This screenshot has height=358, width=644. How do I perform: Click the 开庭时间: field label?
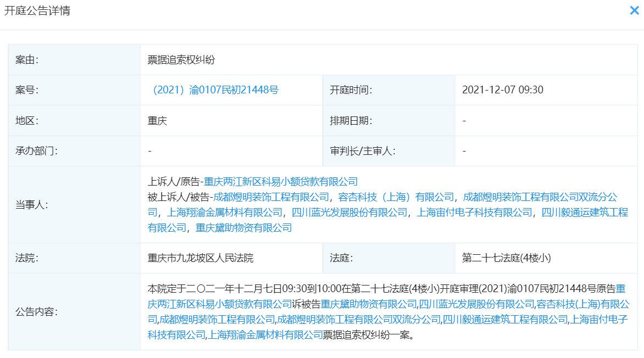tap(351, 90)
